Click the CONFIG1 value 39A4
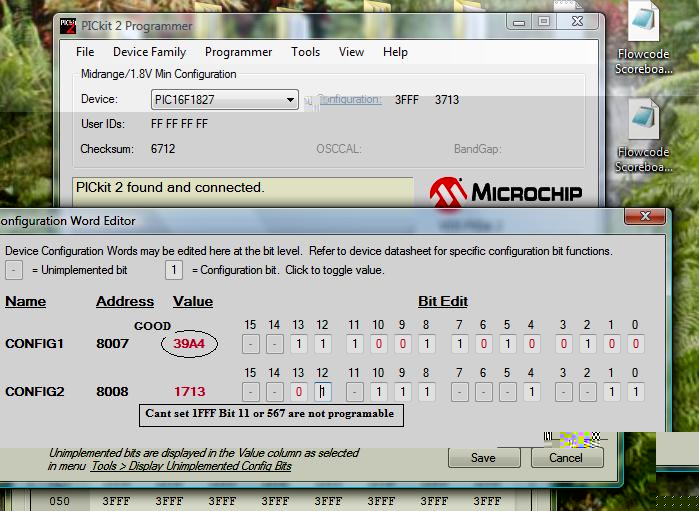Viewport: 699px width, 511px height. click(189, 344)
